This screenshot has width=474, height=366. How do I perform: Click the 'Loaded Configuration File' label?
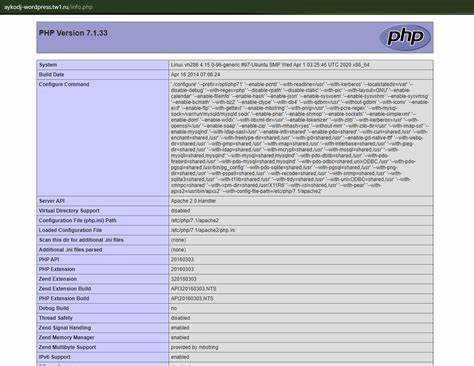[70, 230]
